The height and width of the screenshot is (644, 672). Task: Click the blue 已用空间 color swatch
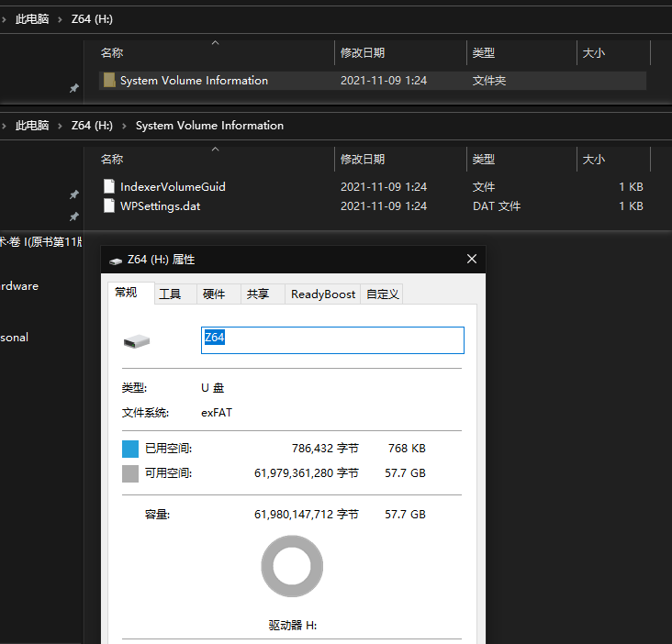(x=130, y=450)
